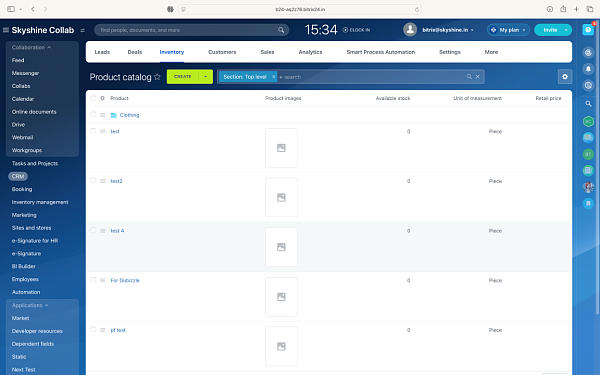The width and height of the screenshot is (600, 375).
Task: Tick the checkbox for the test product
Action: pos(93,131)
